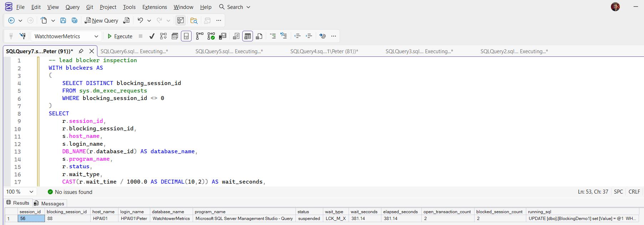This screenshot has height=225, width=644.
Task: Click the Increase Indent icon
Action: click(x=309, y=36)
